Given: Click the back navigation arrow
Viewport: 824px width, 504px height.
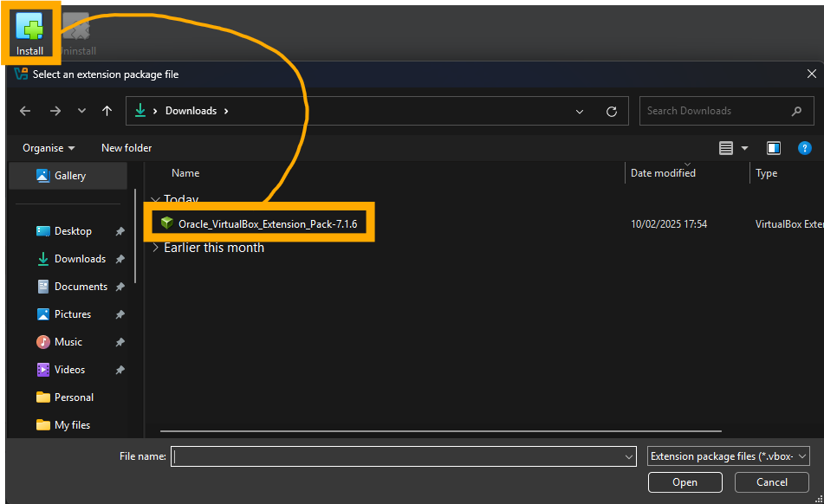Looking at the screenshot, I should point(24,111).
